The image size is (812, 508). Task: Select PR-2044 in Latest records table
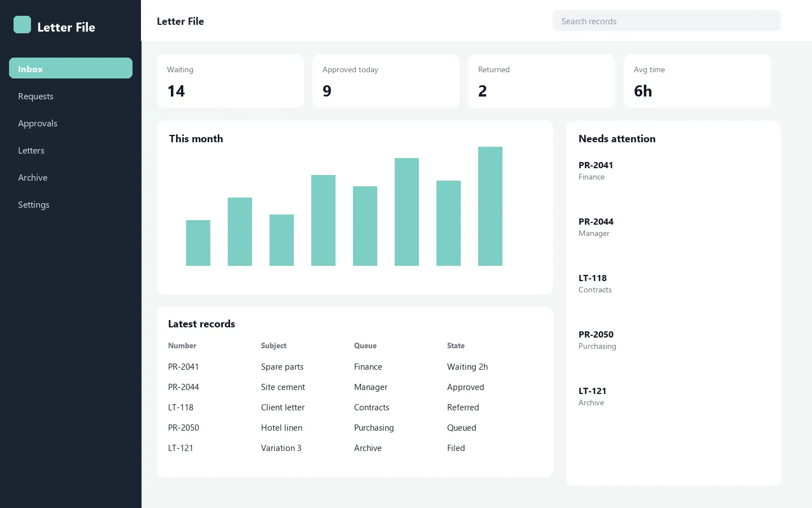click(183, 387)
